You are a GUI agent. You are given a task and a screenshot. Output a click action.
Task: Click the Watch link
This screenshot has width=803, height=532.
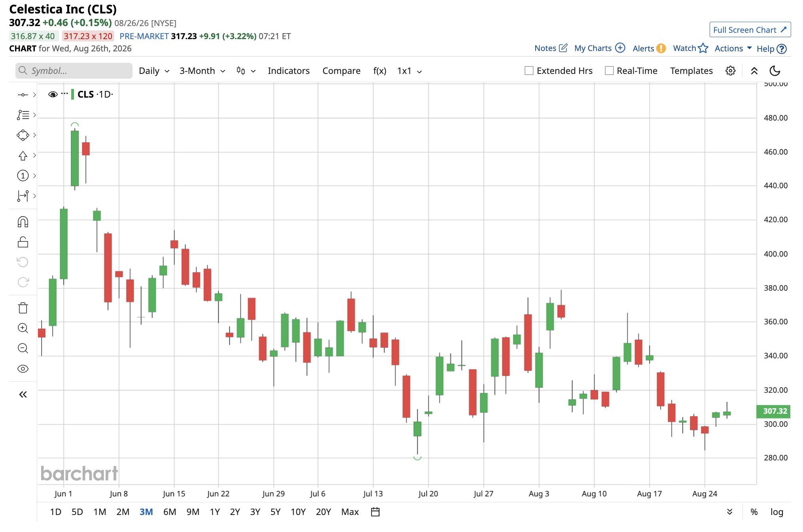click(x=684, y=48)
